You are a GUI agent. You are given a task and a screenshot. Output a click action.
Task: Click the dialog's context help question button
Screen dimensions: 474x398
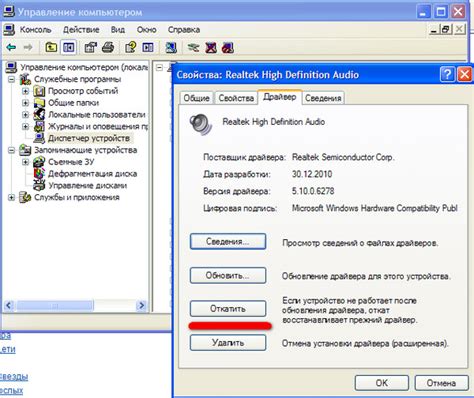(x=447, y=74)
